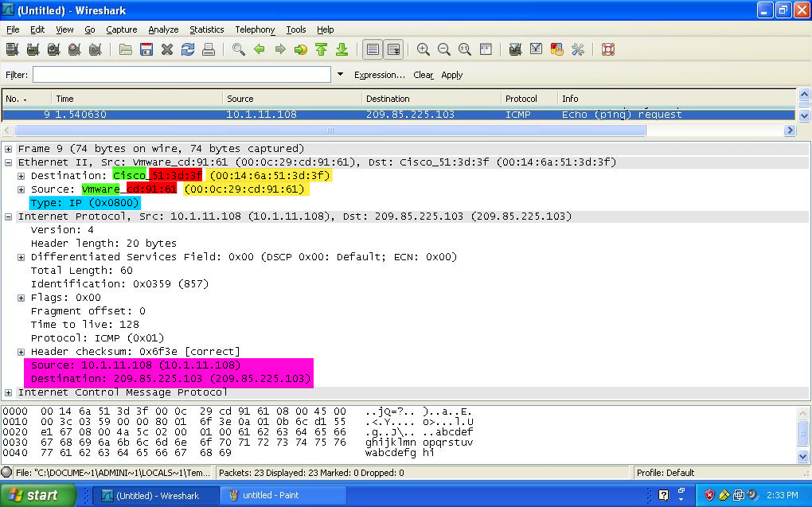Viewport: 812px width, 507px height.
Task: Click the packet list horizontal scrollbar
Action: (330, 130)
